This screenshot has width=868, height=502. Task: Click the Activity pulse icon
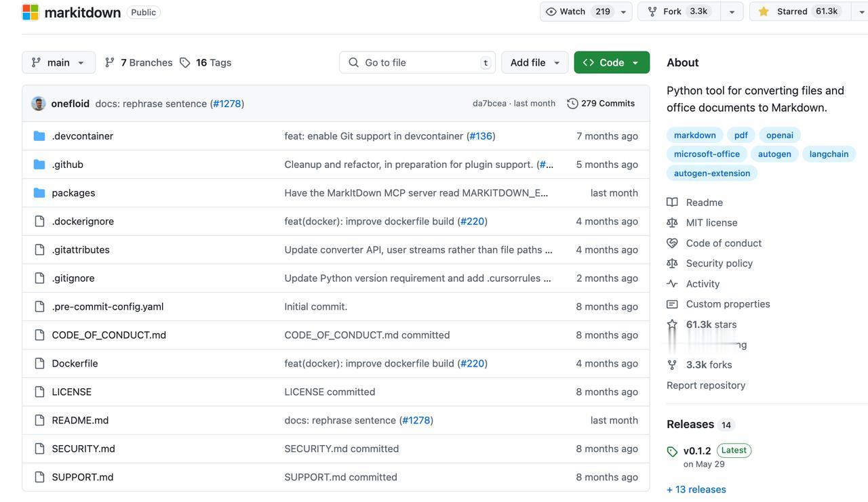(x=672, y=284)
